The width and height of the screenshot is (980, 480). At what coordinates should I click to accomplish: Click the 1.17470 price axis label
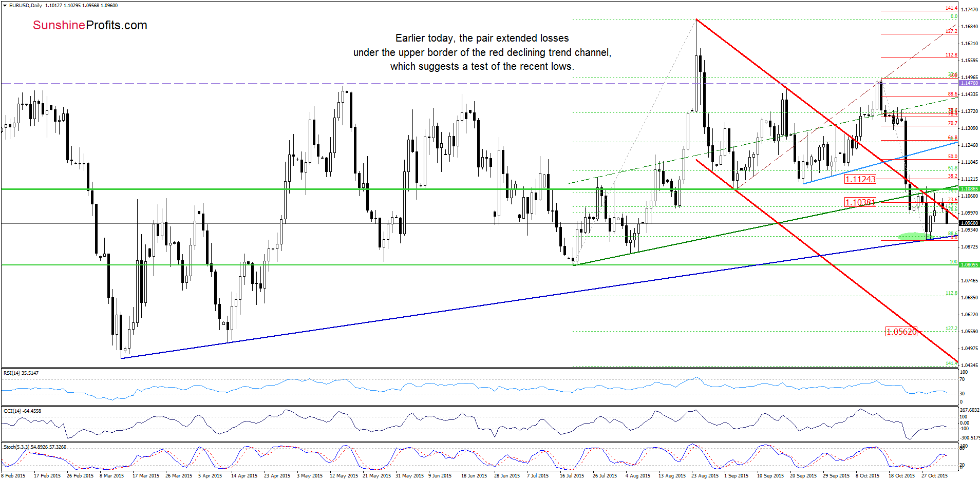click(x=969, y=10)
